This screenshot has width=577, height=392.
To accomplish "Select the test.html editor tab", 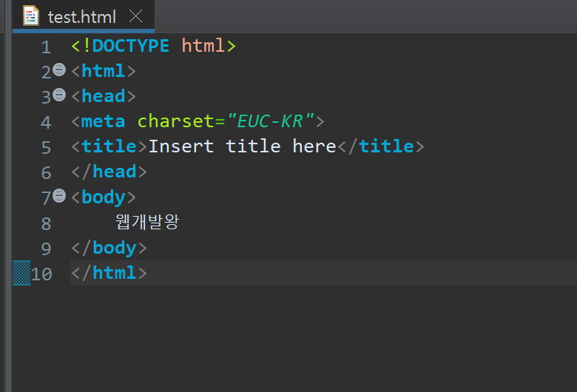I will coord(82,16).
